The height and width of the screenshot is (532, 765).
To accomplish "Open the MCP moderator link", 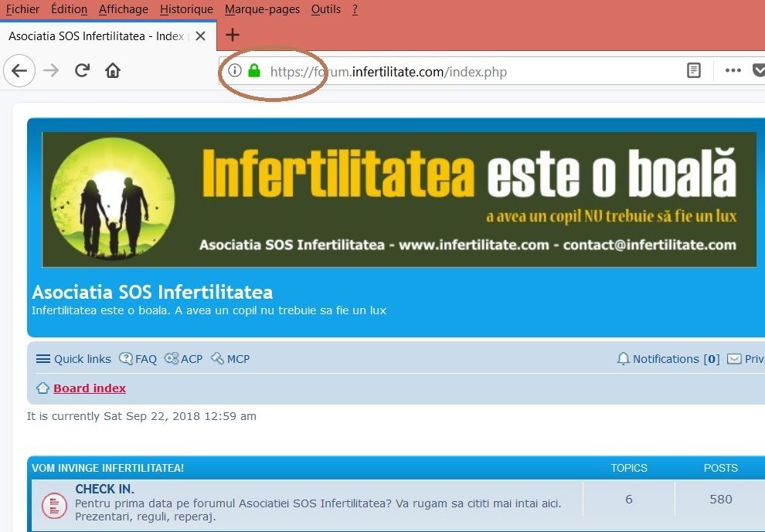I will click(238, 359).
